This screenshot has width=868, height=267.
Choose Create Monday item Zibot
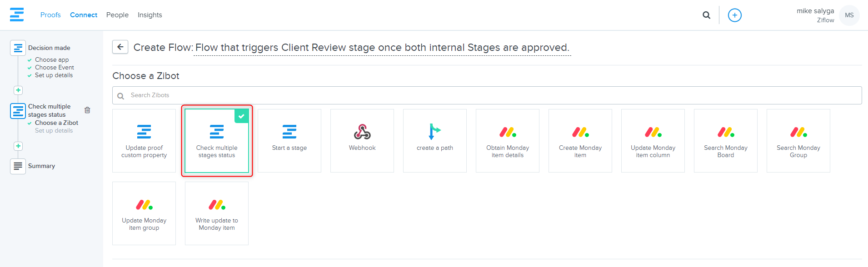coord(580,141)
